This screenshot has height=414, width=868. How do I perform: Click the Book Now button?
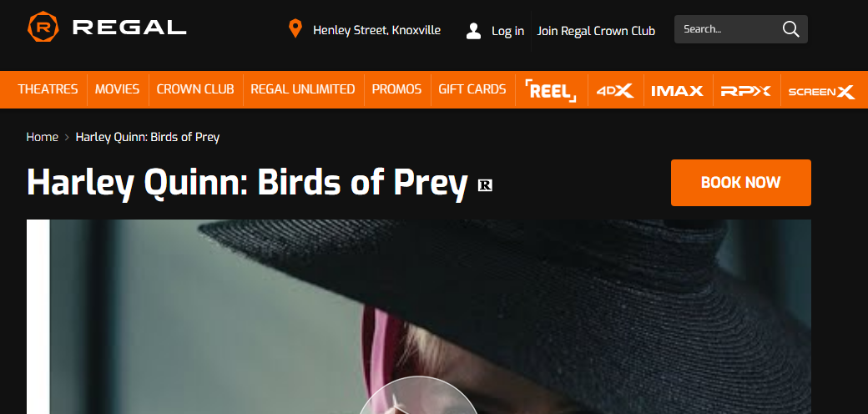740,183
